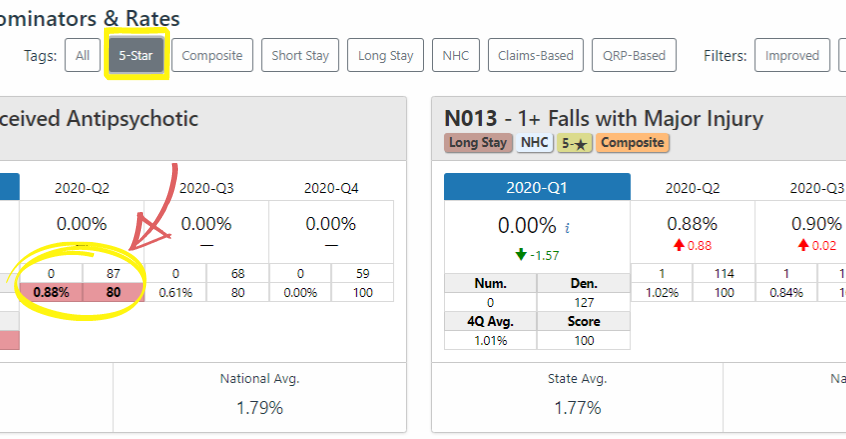
Task: Filter by the Composite tag
Action: (212, 55)
